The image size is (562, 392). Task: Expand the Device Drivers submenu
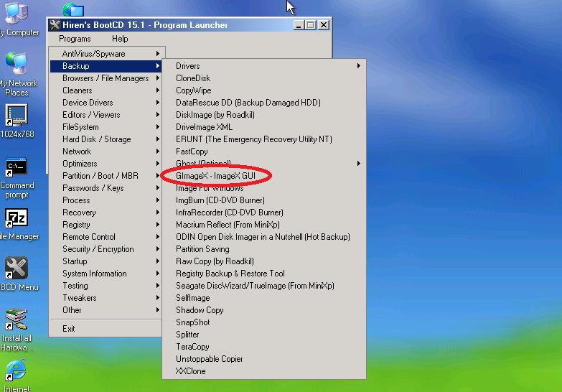pyautogui.click(x=106, y=103)
